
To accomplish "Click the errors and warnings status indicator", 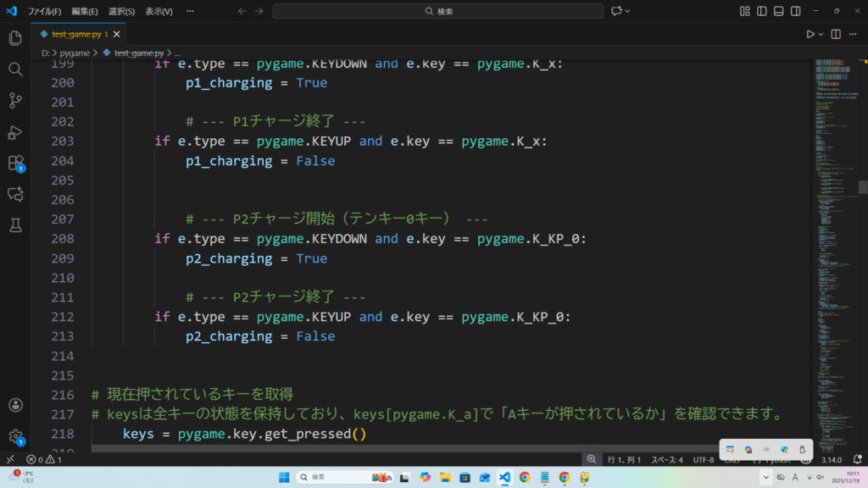I will (43, 459).
